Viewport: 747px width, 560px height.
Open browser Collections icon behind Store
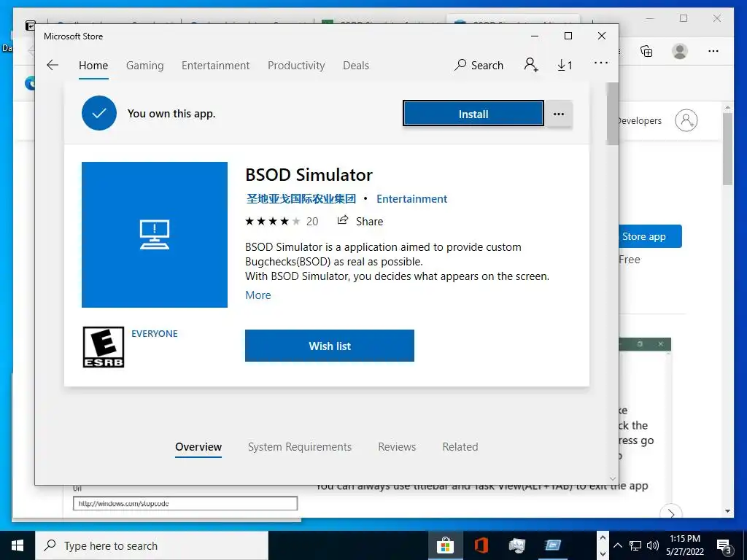[x=646, y=51]
